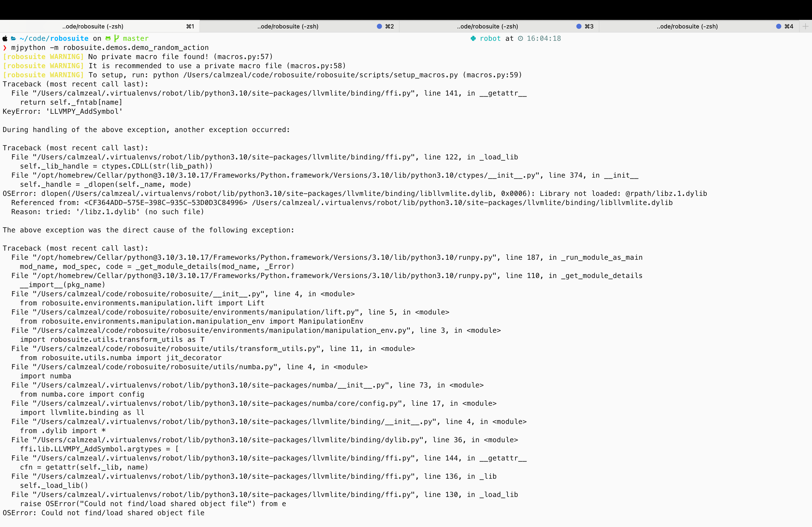Click the blue activity dot on tab ⌘4
The height and width of the screenshot is (527, 812).
tap(779, 26)
